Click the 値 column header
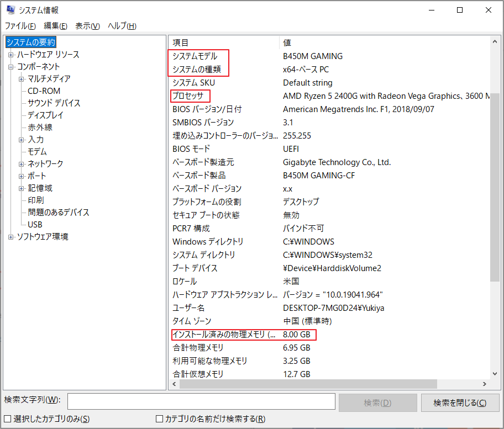The image size is (504, 429). click(385, 43)
